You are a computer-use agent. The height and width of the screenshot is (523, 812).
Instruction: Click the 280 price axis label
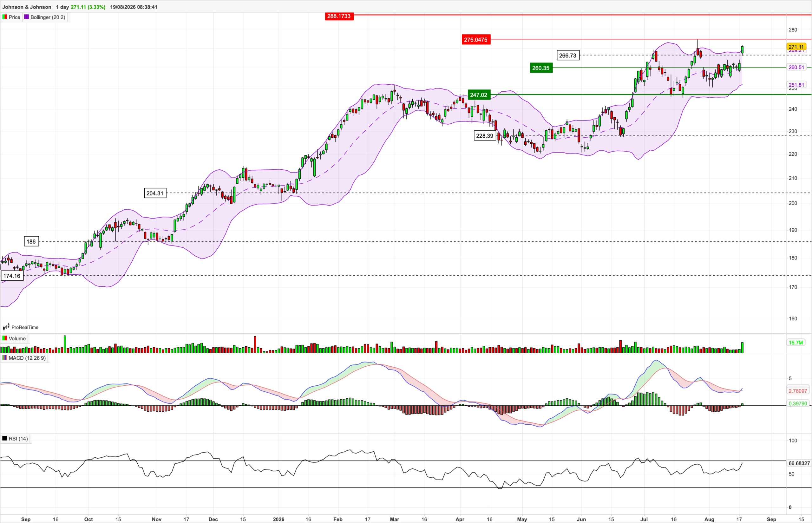click(x=793, y=30)
